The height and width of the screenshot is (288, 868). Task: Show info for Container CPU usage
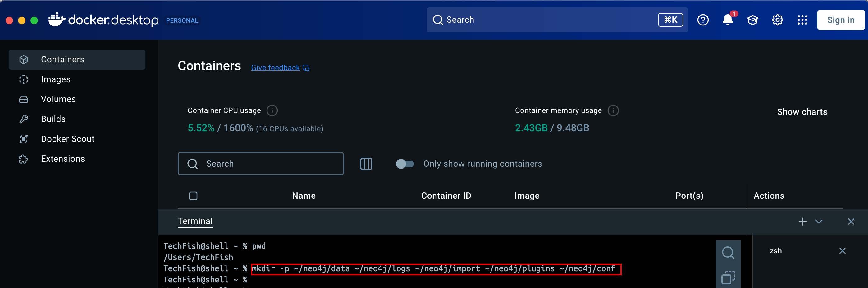pos(272,111)
